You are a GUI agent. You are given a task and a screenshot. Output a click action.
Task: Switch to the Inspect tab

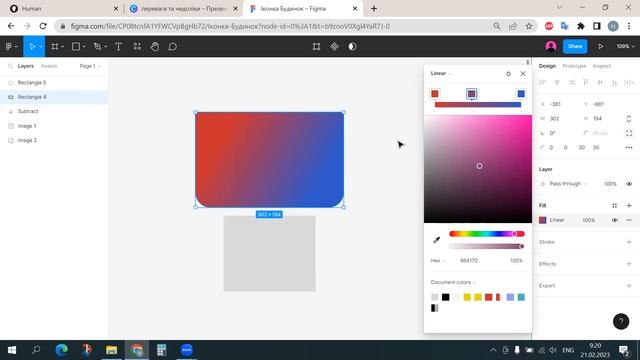click(602, 66)
